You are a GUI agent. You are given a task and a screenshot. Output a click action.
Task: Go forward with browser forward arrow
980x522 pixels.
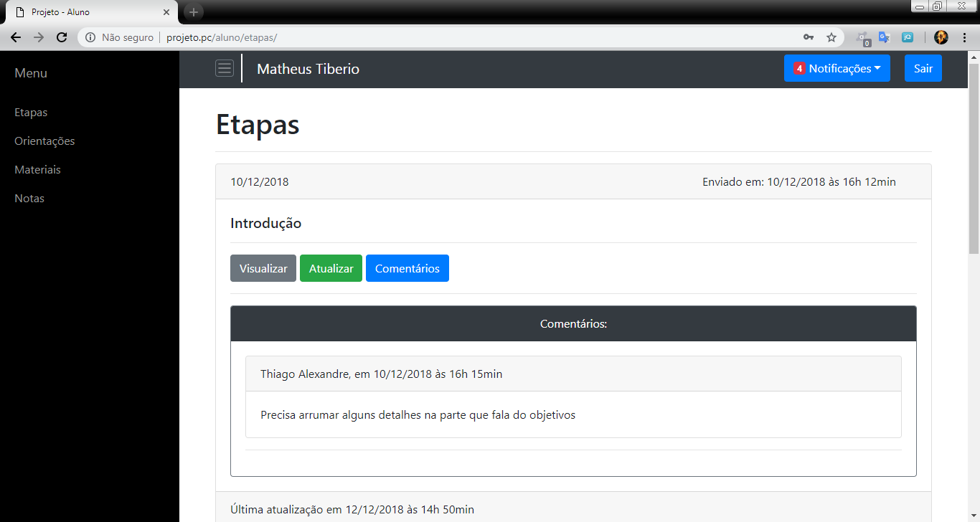coord(39,37)
